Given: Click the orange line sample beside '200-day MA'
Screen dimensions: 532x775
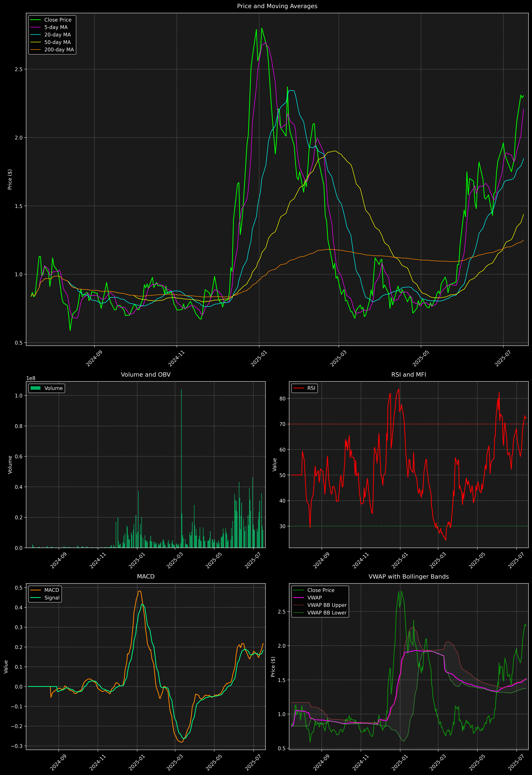Looking at the screenshot, I should point(35,50).
